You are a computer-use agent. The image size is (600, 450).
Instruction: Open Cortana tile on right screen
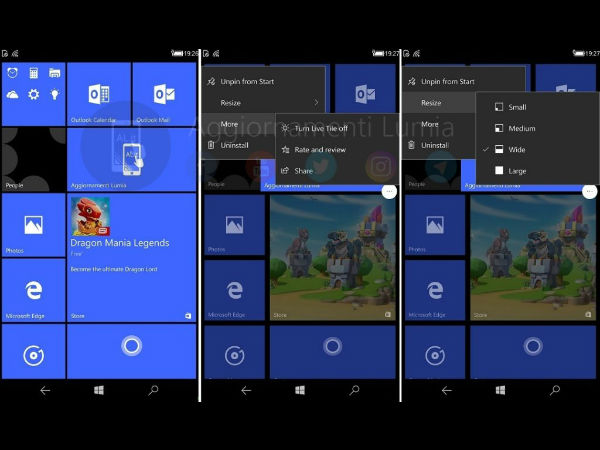point(533,352)
